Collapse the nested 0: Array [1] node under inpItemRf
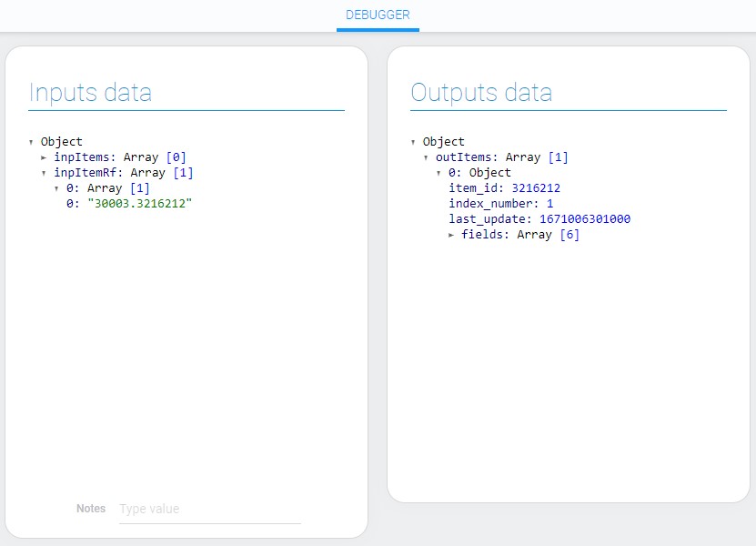This screenshot has height=546, width=756. [56, 188]
